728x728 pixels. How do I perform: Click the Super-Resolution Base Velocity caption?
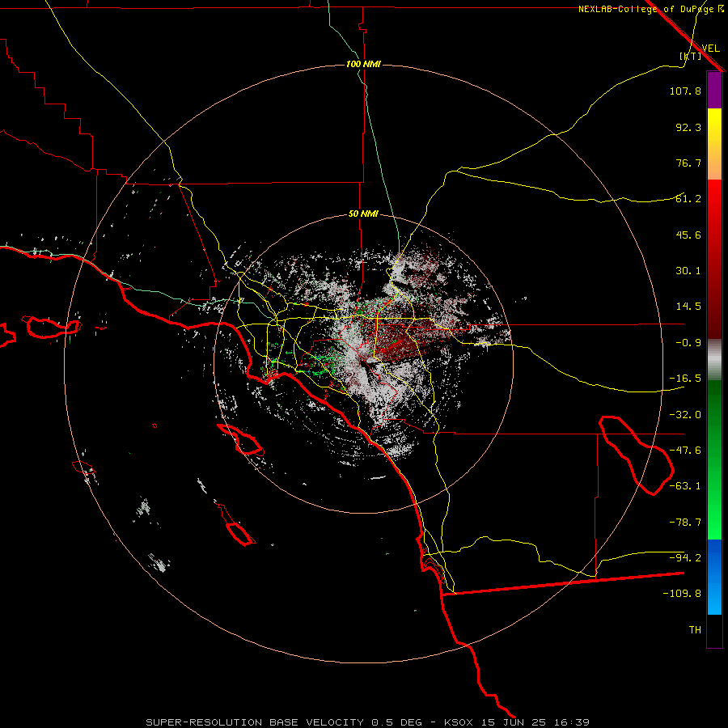(368, 722)
